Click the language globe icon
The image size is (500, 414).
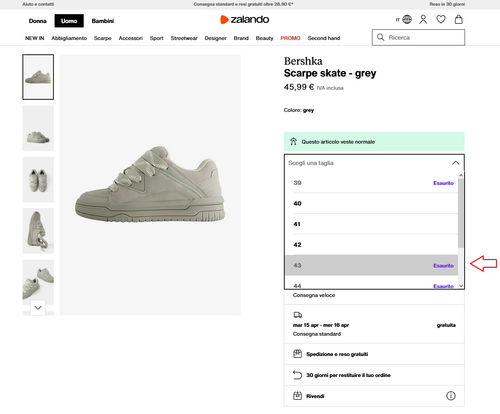tap(407, 20)
